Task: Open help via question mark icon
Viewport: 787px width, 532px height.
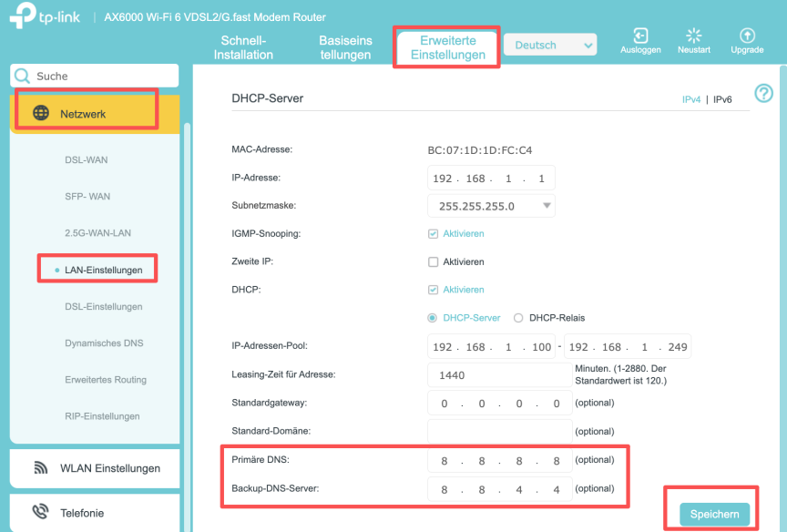Action: click(x=763, y=93)
